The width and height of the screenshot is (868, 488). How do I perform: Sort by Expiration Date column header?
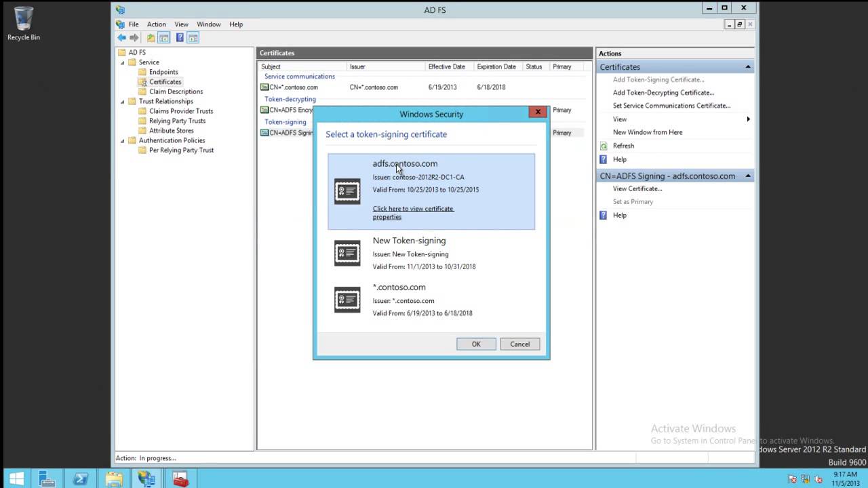(498, 66)
